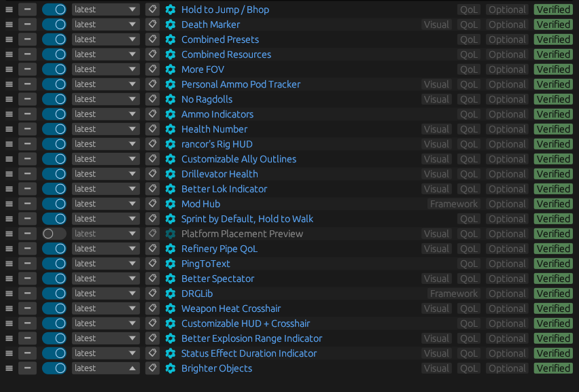Grab the reorder handle of Customizable Ally Outlines
Screen dimensions: 579x392
tap(10, 159)
